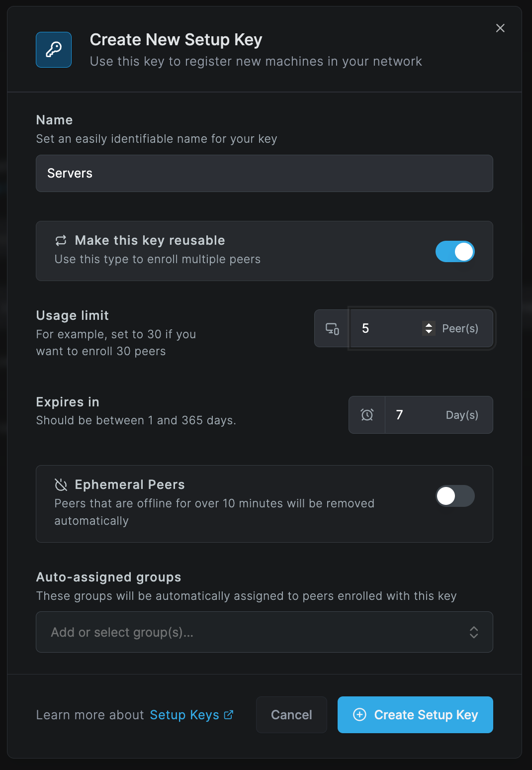532x770 pixels.
Task: Focus the Name field containing Servers
Action: [x=265, y=173]
